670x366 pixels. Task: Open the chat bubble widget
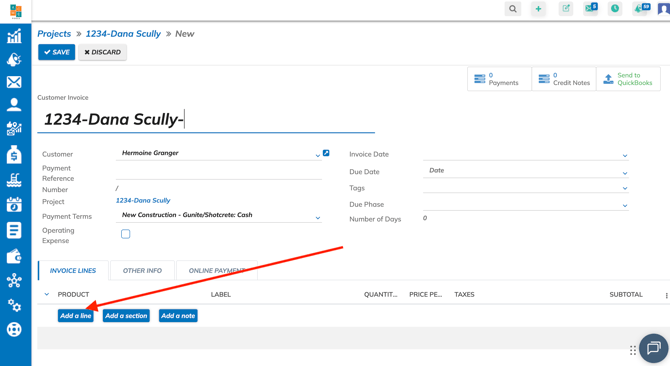click(654, 348)
